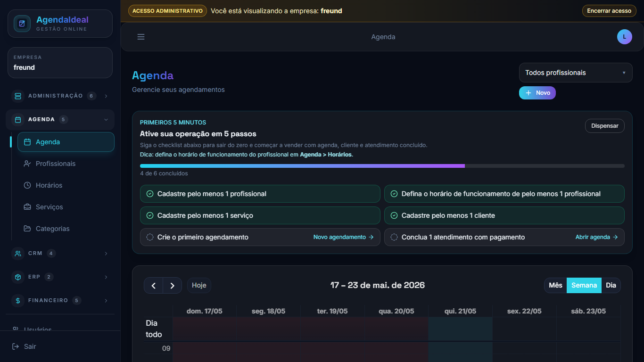The height and width of the screenshot is (362, 644).
Task: Open the Todos profissionais dropdown
Action: [x=576, y=73]
